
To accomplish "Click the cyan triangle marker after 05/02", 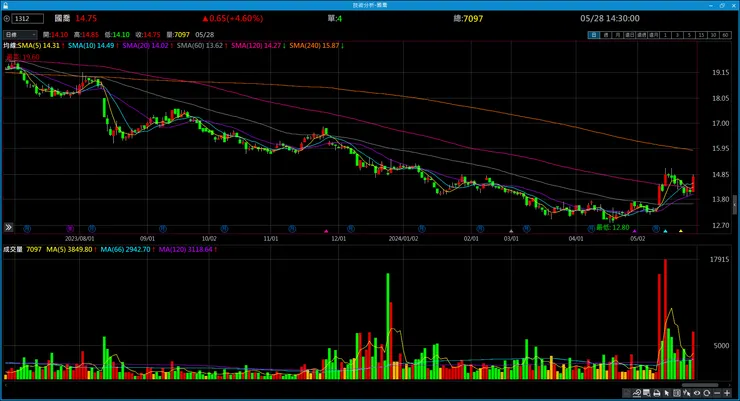I will pos(665,231).
